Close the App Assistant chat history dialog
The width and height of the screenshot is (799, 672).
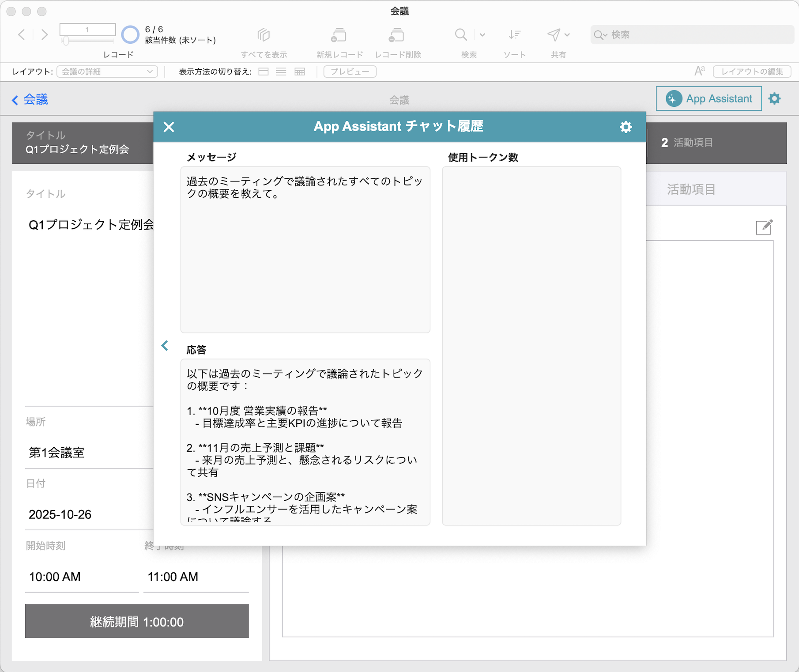click(x=169, y=127)
